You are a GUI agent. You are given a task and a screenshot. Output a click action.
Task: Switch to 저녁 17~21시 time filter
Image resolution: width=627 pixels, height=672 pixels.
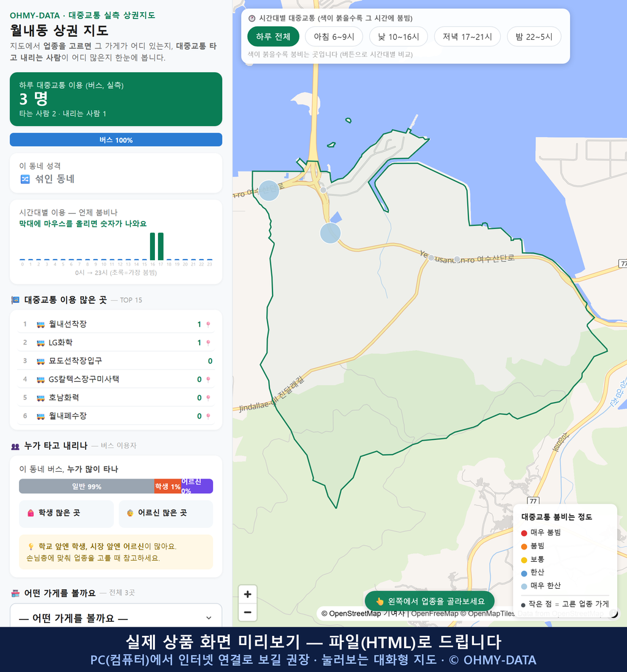pyautogui.click(x=467, y=37)
